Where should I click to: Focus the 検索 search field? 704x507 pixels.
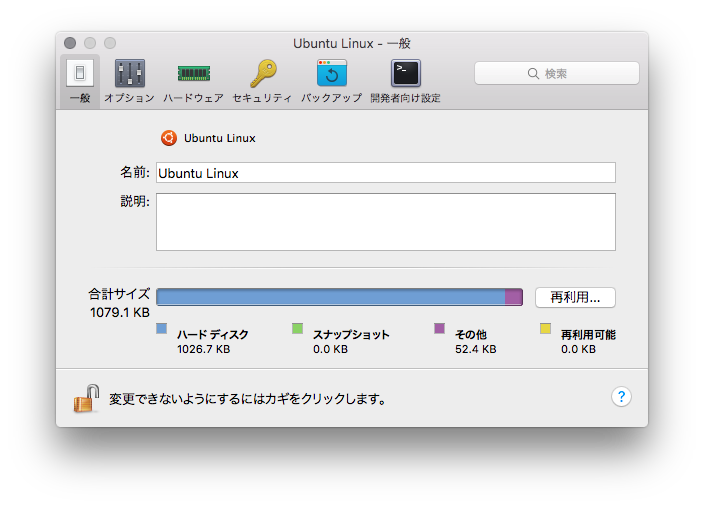[557, 73]
